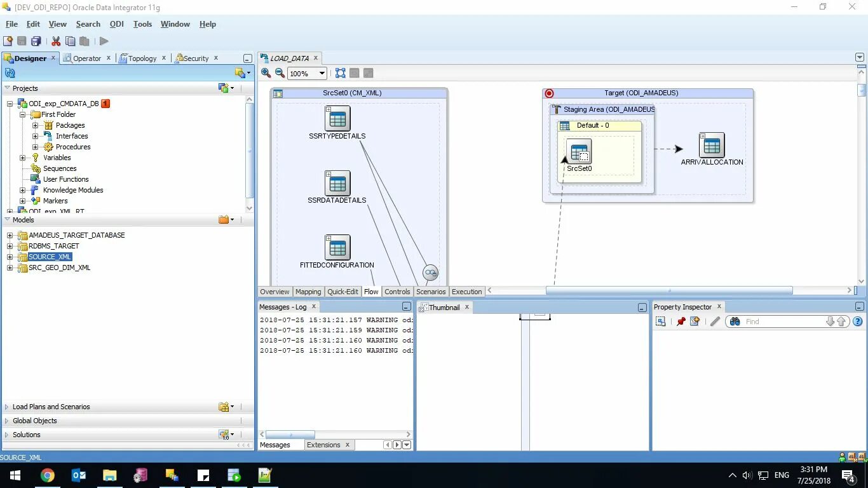The image size is (868, 488).
Task: Select the SRC_GEO_DIM_XML model
Action: [60, 268]
